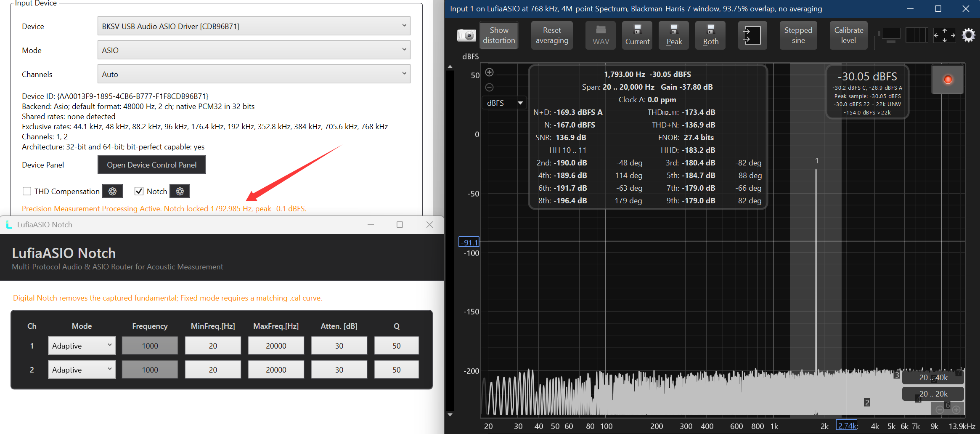
Task: Save Both current and peak traces
Action: 710,35
